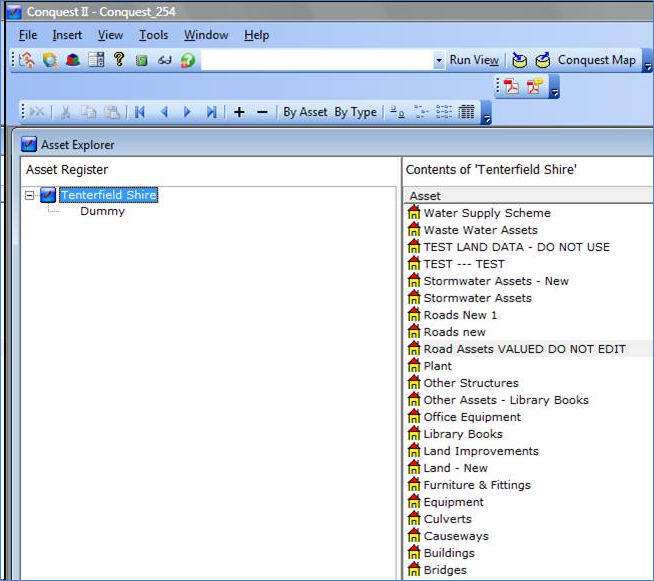Open the Window menu
The height and width of the screenshot is (581, 654).
tap(206, 35)
